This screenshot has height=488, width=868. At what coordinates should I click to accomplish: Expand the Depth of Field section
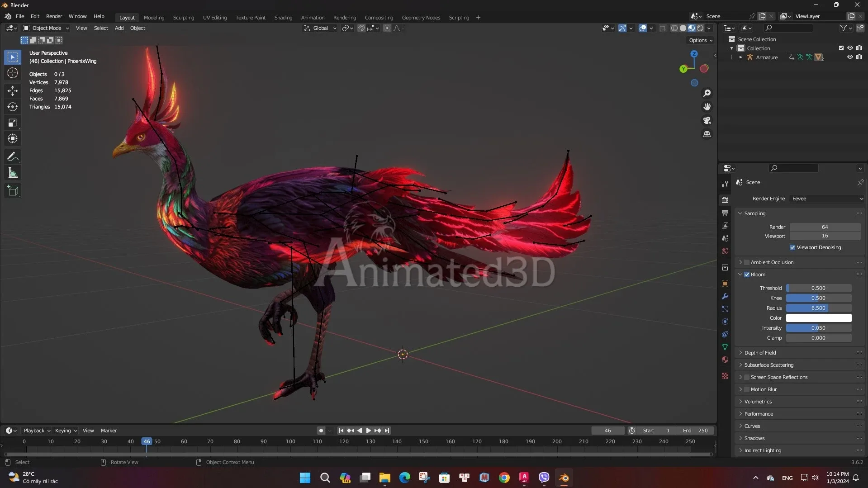[x=740, y=352]
